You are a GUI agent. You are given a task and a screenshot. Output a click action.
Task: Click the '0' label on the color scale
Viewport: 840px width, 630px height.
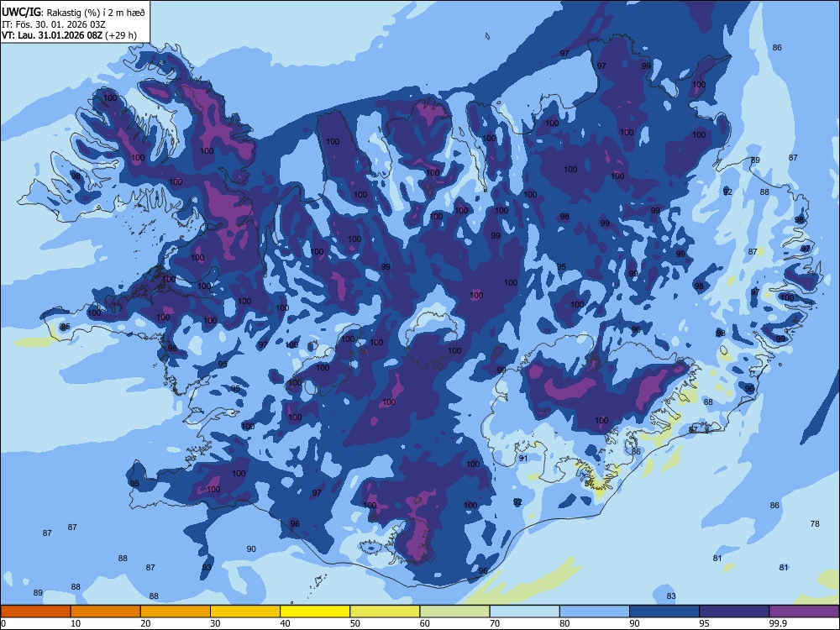3,623
